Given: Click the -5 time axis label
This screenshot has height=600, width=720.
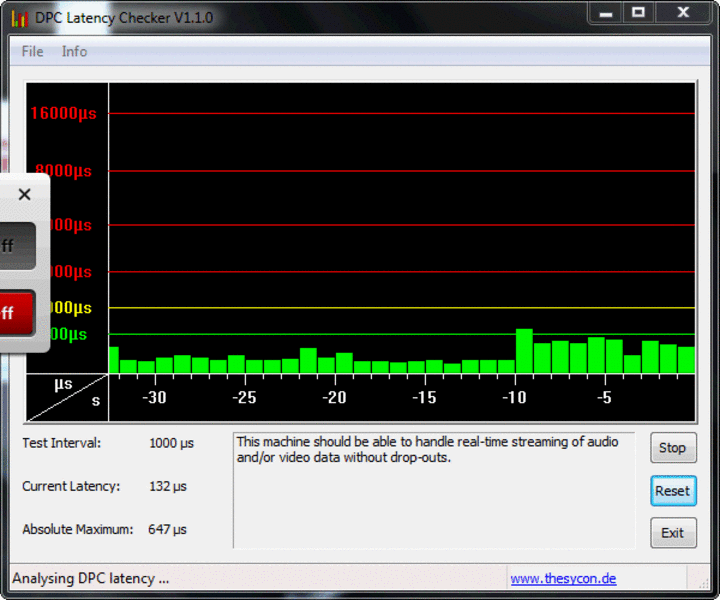Looking at the screenshot, I should (x=604, y=398).
